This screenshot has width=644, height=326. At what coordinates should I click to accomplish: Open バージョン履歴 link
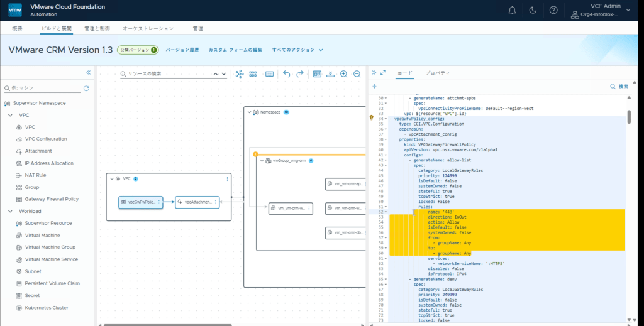tap(182, 50)
